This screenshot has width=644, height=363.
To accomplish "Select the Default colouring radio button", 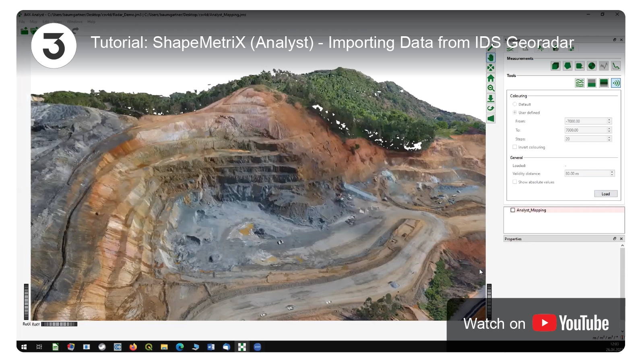I will click(x=515, y=104).
